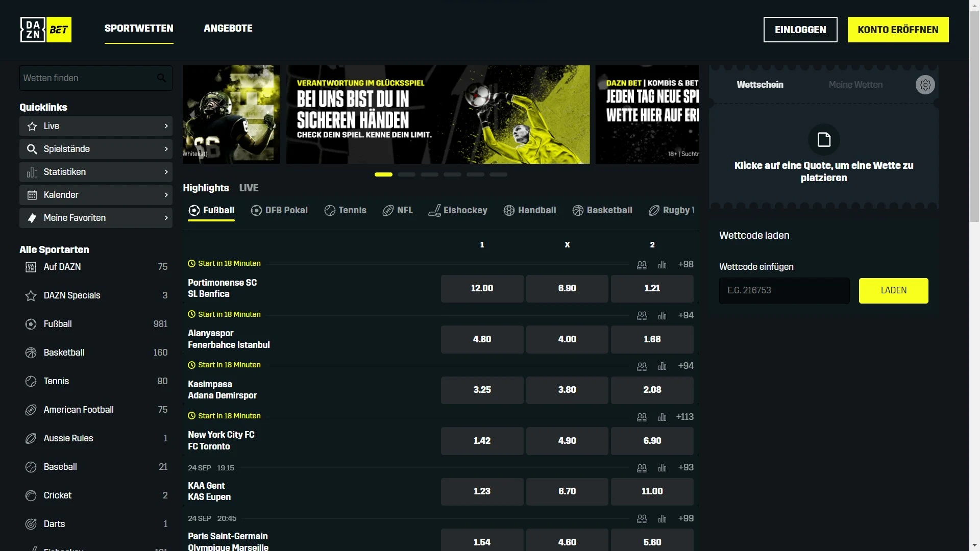Image resolution: width=980 pixels, height=551 pixels.
Task: Focus the Wettcode einfügen input field
Action: pos(784,290)
